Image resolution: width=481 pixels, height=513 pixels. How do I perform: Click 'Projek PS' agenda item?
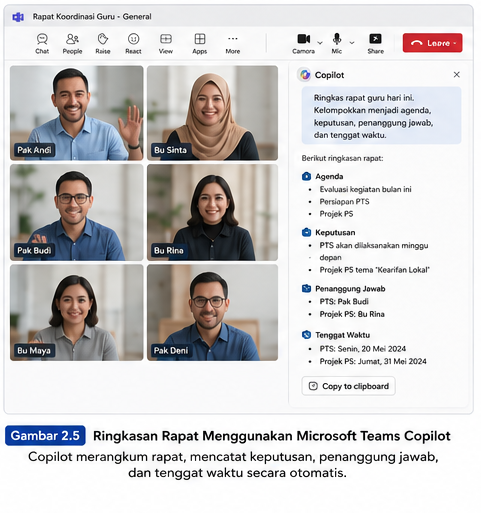click(x=336, y=214)
